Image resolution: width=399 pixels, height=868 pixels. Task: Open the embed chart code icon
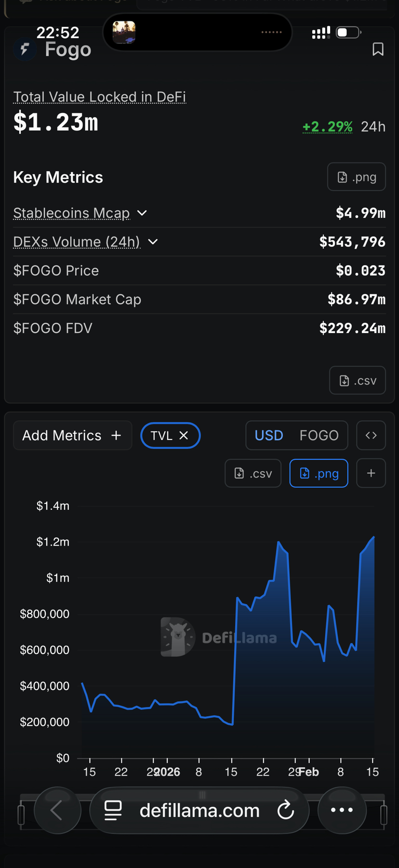371,435
